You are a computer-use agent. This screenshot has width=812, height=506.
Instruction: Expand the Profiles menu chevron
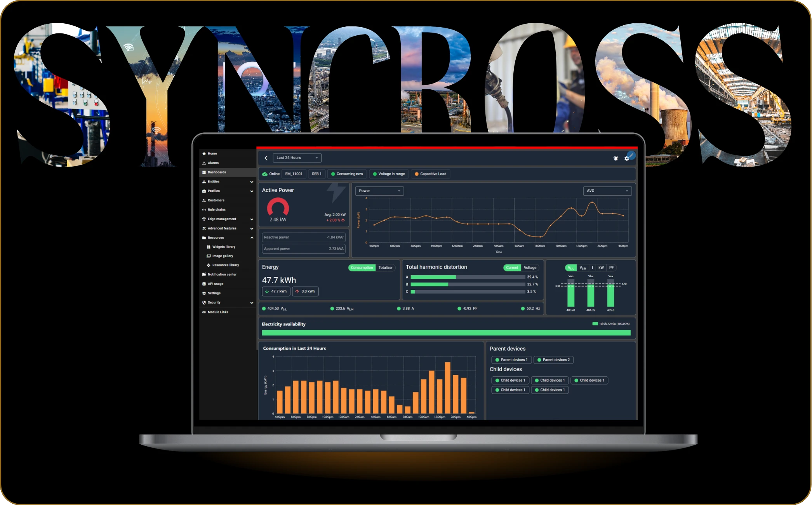pos(252,191)
